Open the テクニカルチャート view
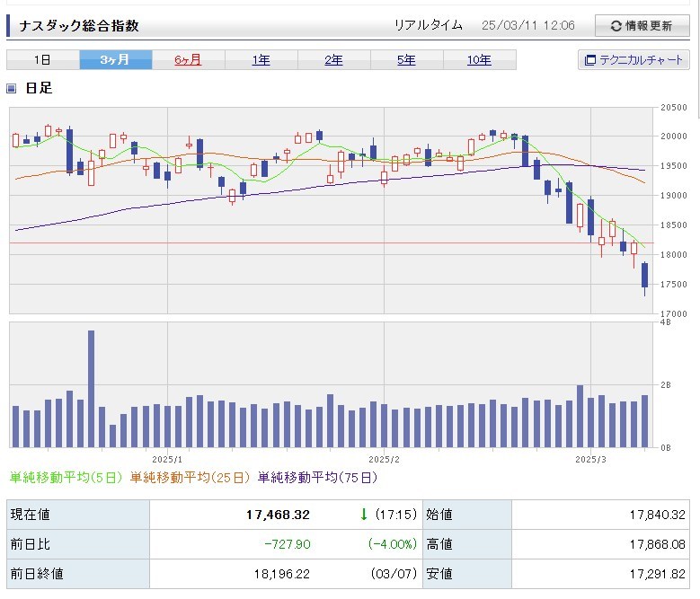Image resolution: width=700 pixels, height=599 pixels. [634, 60]
